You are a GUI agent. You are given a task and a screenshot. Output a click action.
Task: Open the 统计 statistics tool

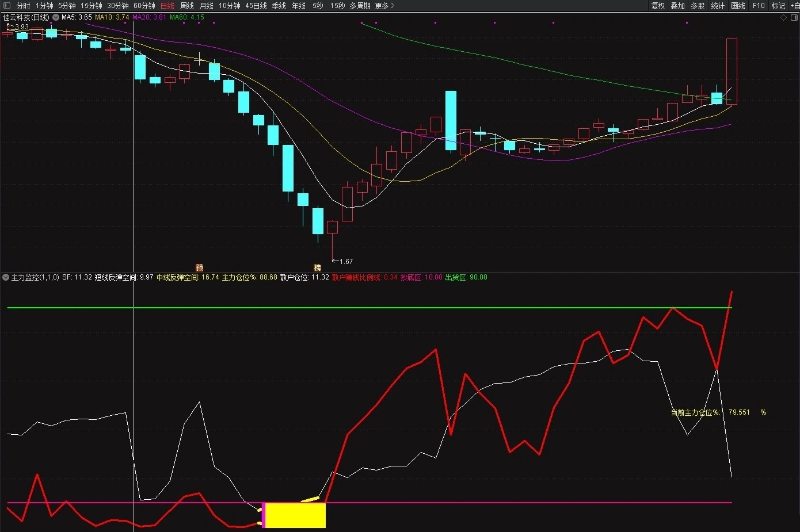pyautogui.click(x=718, y=6)
